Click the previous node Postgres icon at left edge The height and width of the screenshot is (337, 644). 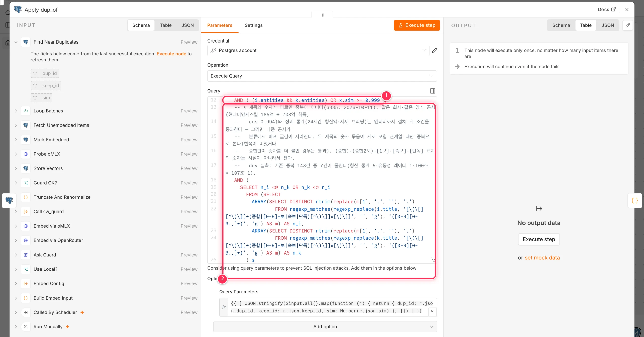tap(9, 200)
